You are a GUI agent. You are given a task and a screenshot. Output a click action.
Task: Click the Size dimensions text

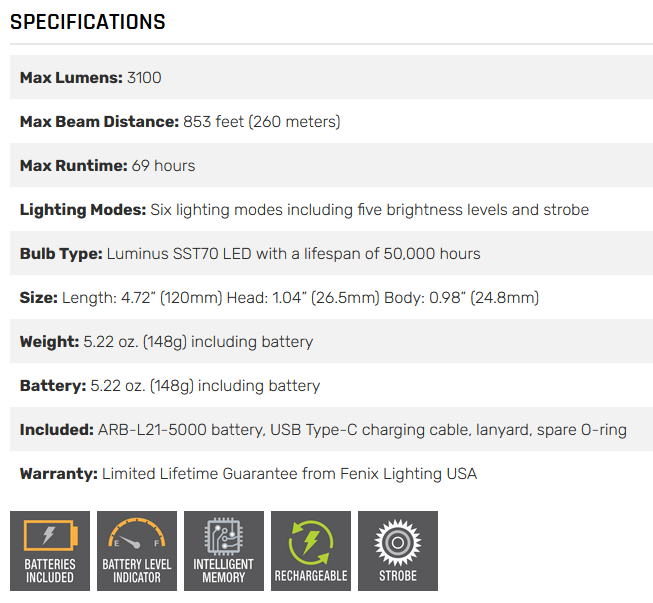(x=300, y=297)
